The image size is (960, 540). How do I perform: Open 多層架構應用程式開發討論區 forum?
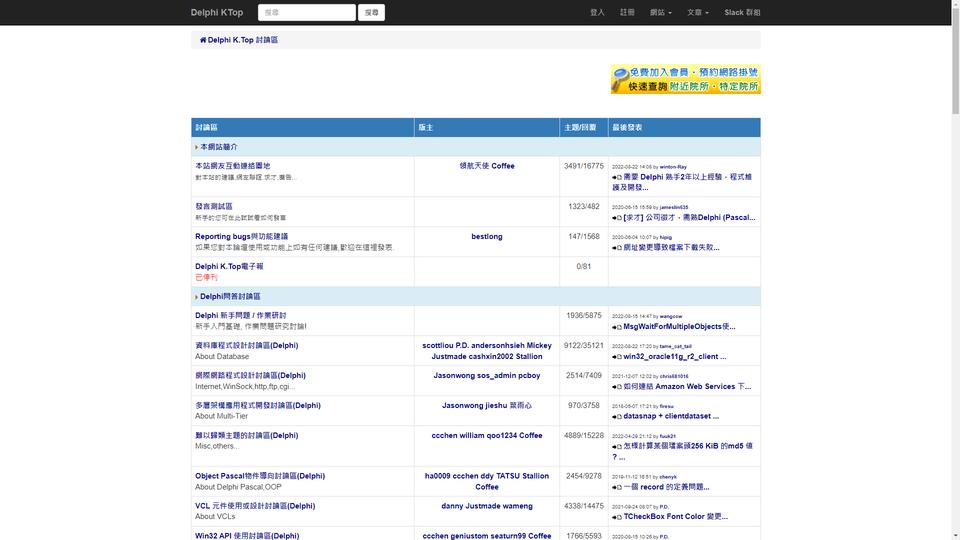(x=258, y=405)
